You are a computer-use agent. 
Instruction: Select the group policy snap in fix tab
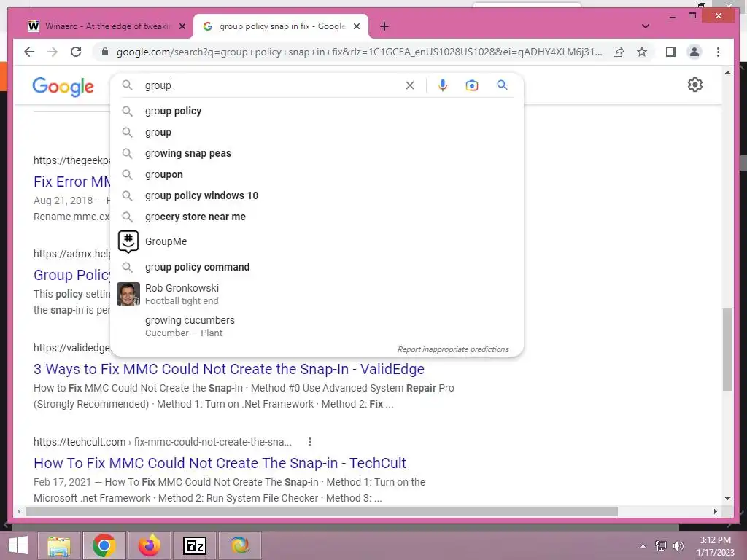(x=281, y=26)
